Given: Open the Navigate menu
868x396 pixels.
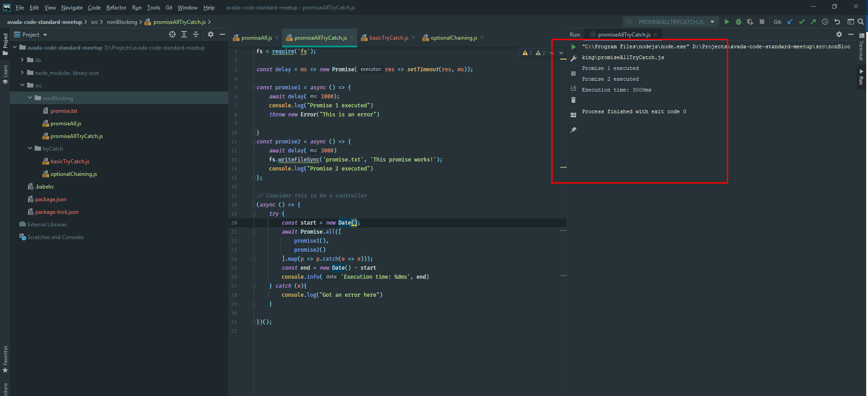Looking at the screenshot, I should [x=72, y=8].
